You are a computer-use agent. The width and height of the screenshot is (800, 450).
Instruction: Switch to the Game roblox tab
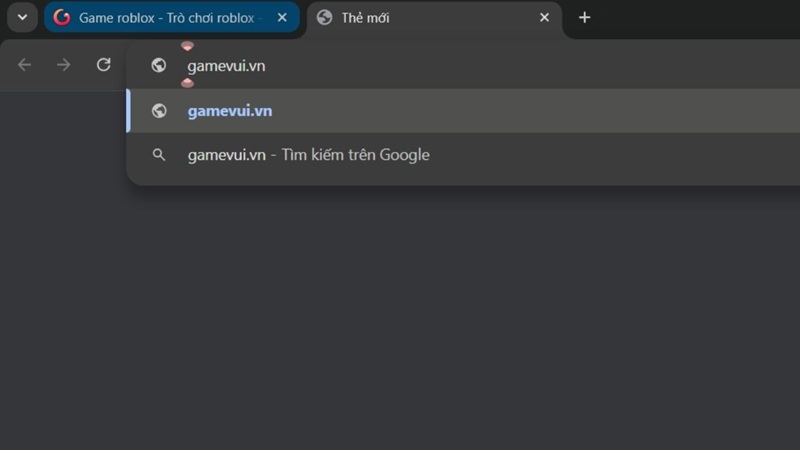(x=171, y=18)
